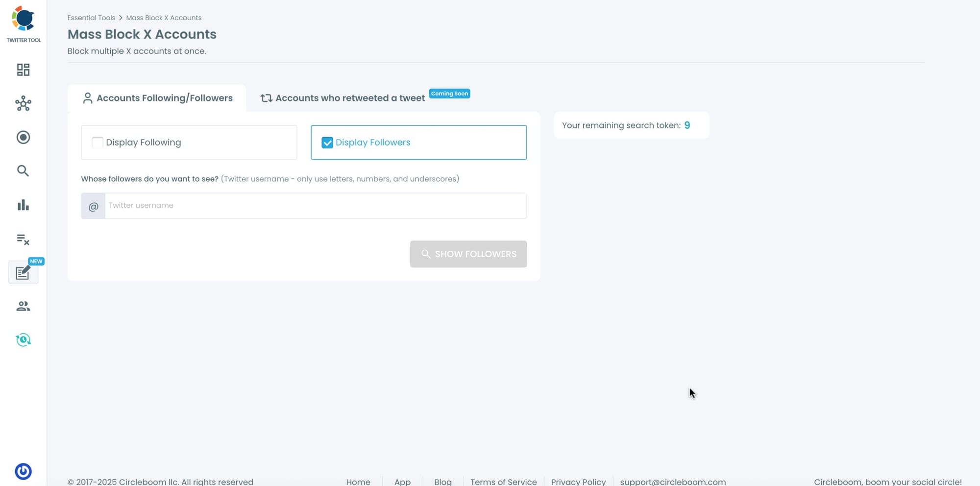Click the @ symbol prefix of username field
This screenshot has height=486, width=980.
coord(93,206)
